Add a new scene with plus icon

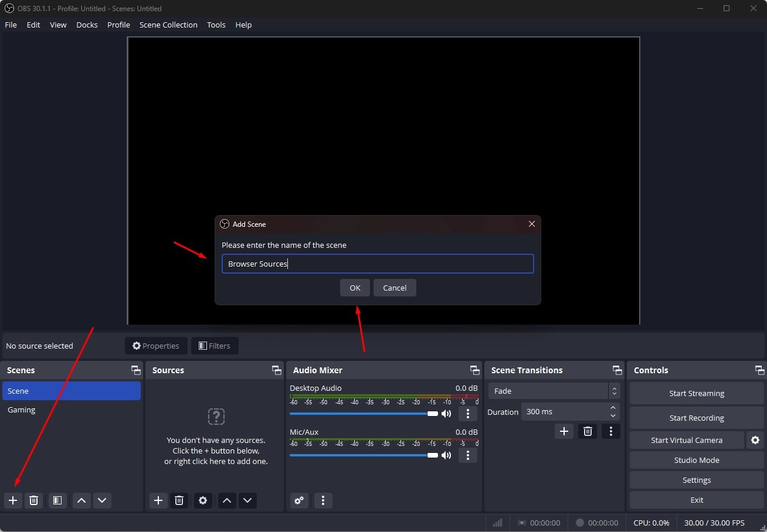click(x=13, y=500)
